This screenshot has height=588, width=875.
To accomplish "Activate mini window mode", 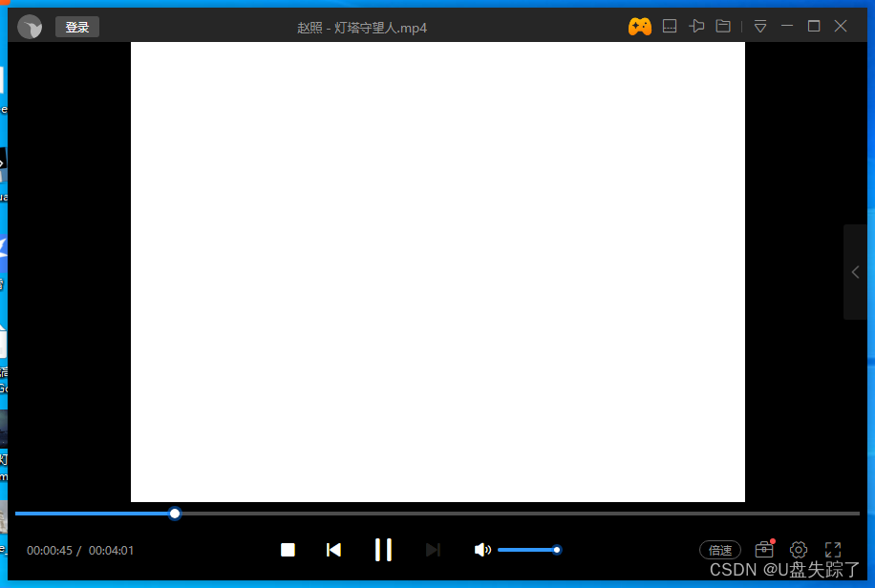I will point(669,26).
